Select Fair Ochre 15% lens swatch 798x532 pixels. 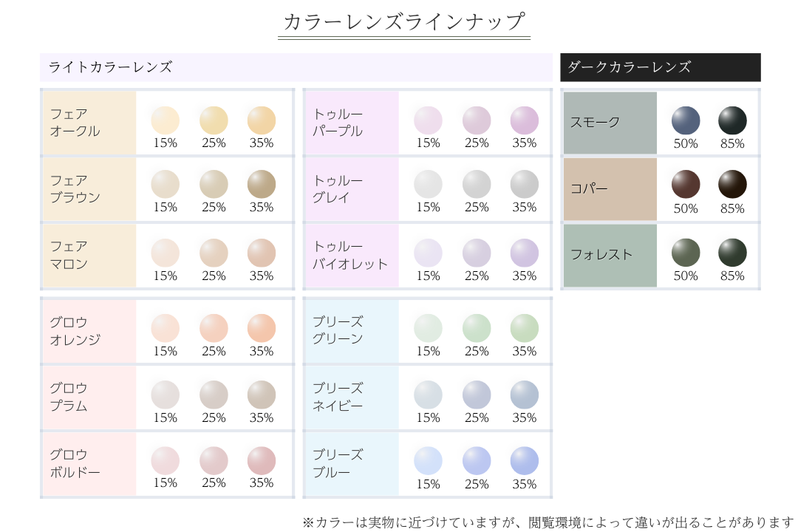tap(166, 120)
